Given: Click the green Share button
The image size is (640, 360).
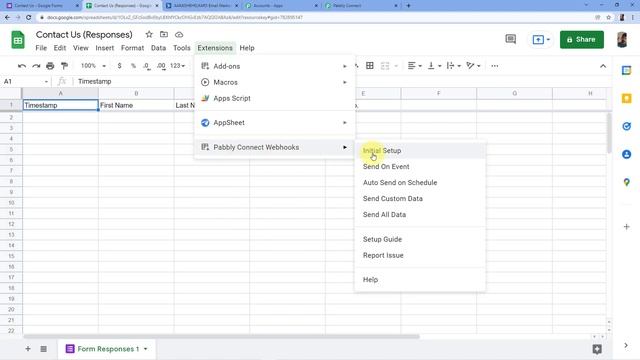Looking at the screenshot, I should 582,40.
